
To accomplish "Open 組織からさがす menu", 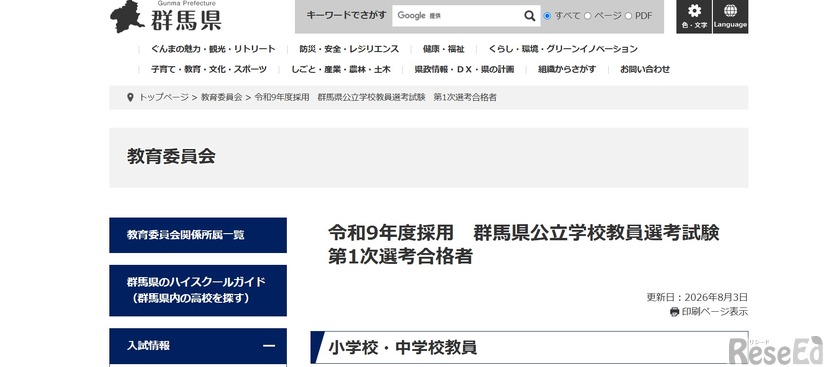I will 567,69.
